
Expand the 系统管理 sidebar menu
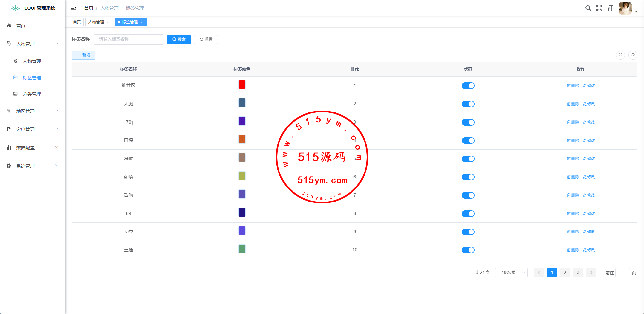pyautogui.click(x=33, y=166)
